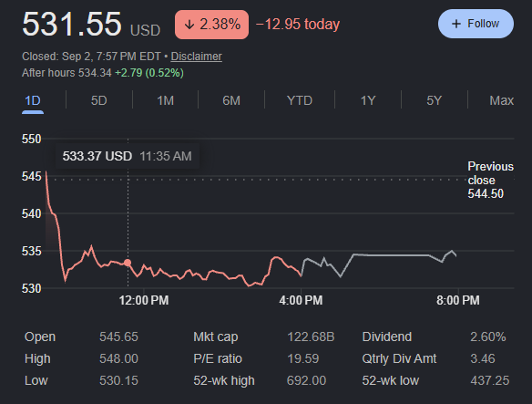The height and width of the screenshot is (404, 532).
Task: View the 1Y chart range
Action: [368, 100]
